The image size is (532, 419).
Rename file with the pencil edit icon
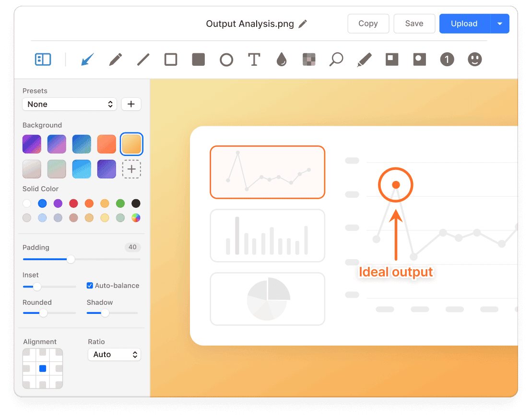[x=303, y=24]
